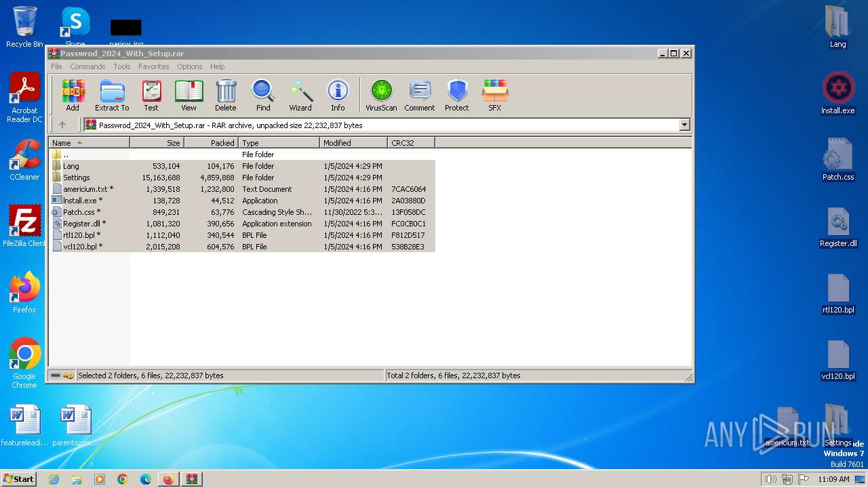Open Internet Explorer from taskbar
Image resolution: width=868 pixels, height=488 pixels.
pos(54,479)
